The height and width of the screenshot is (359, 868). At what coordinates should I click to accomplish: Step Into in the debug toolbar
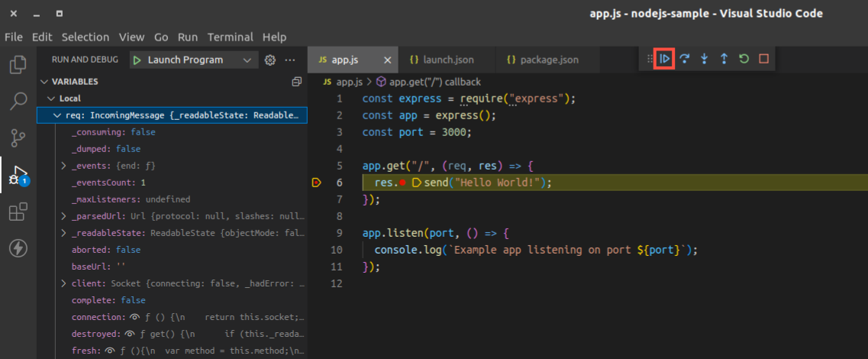(x=704, y=58)
